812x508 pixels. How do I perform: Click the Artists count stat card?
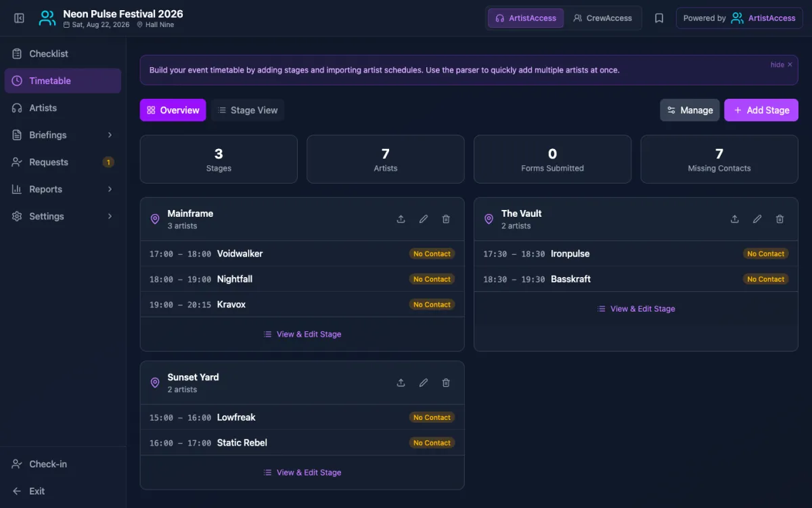click(386, 159)
